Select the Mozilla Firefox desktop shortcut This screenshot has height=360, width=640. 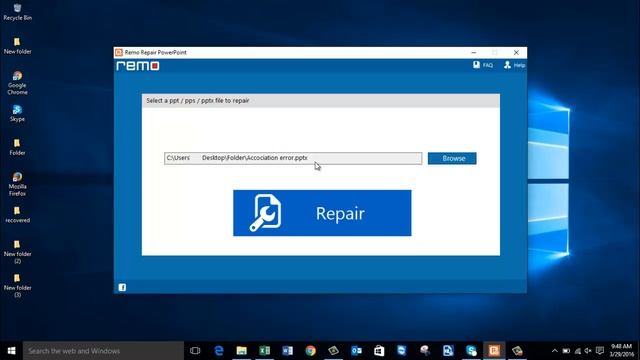[17, 184]
